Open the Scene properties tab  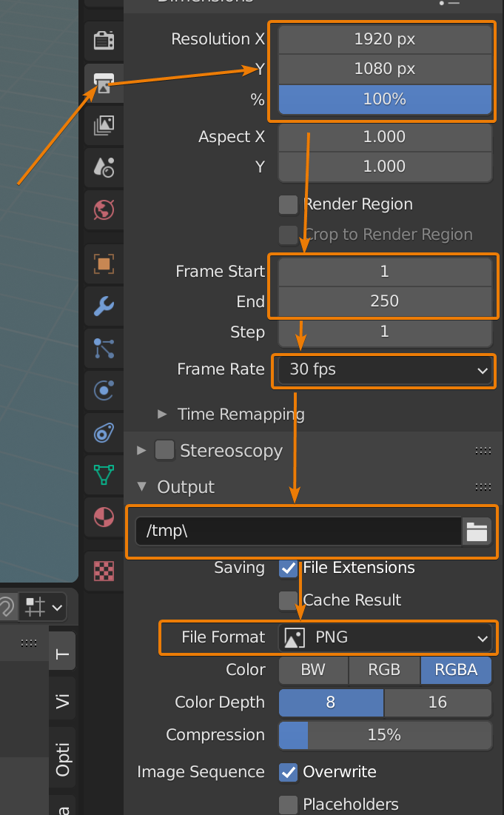(x=104, y=167)
